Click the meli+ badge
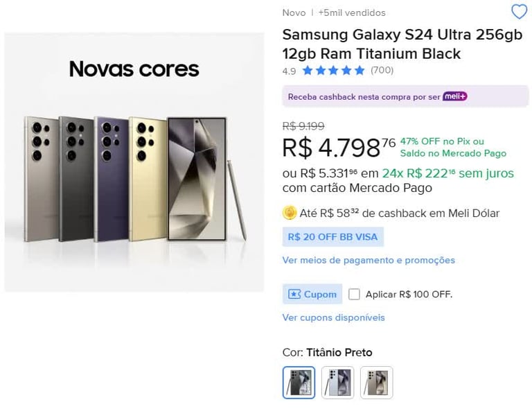Screen dimensions: 532x409 [x=454, y=96]
